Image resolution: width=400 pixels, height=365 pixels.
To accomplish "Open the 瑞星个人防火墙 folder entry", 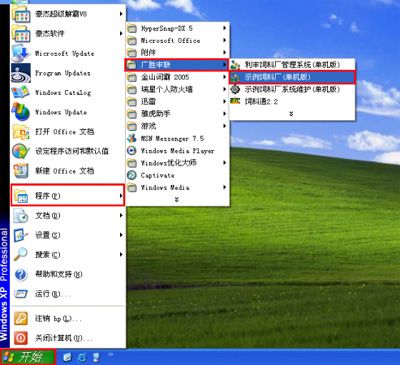I will 177,89.
